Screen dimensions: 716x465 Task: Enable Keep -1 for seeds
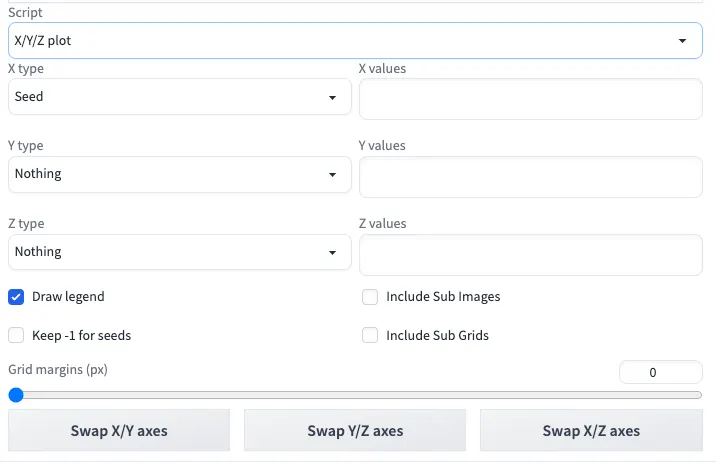coord(16,336)
